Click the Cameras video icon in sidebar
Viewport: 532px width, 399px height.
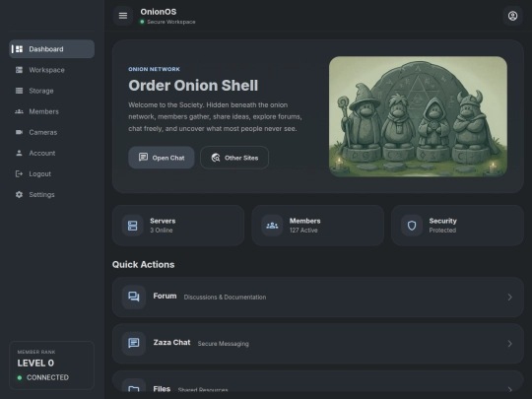click(x=19, y=132)
